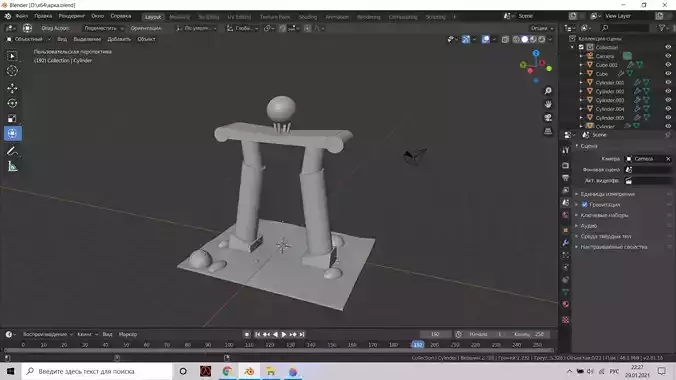Viewport: 676px width, 380px height.
Task: Expand the Ключевые наборы panel
Action: (604, 215)
